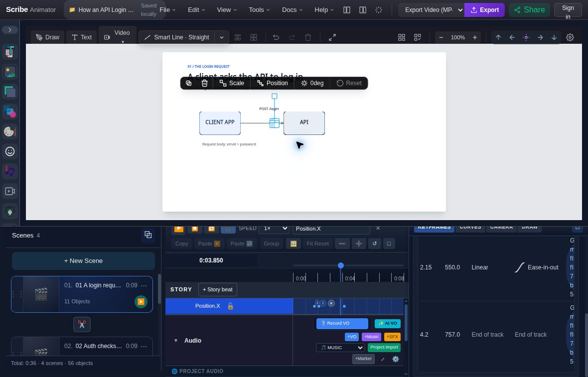
Task: Open the File menu
Action: pos(167,10)
